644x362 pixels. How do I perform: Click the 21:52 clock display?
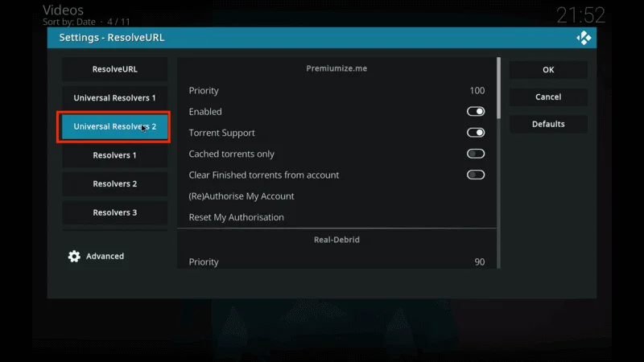[580, 15]
